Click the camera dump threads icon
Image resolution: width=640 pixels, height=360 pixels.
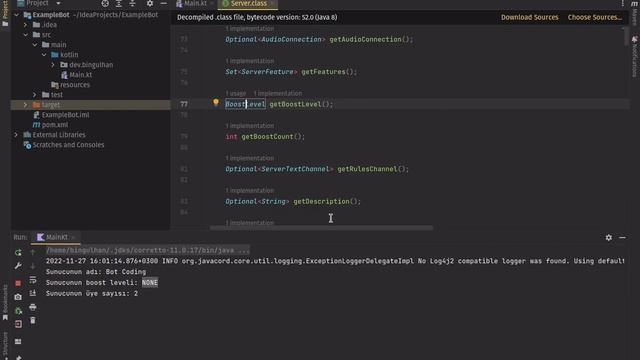tap(18, 297)
